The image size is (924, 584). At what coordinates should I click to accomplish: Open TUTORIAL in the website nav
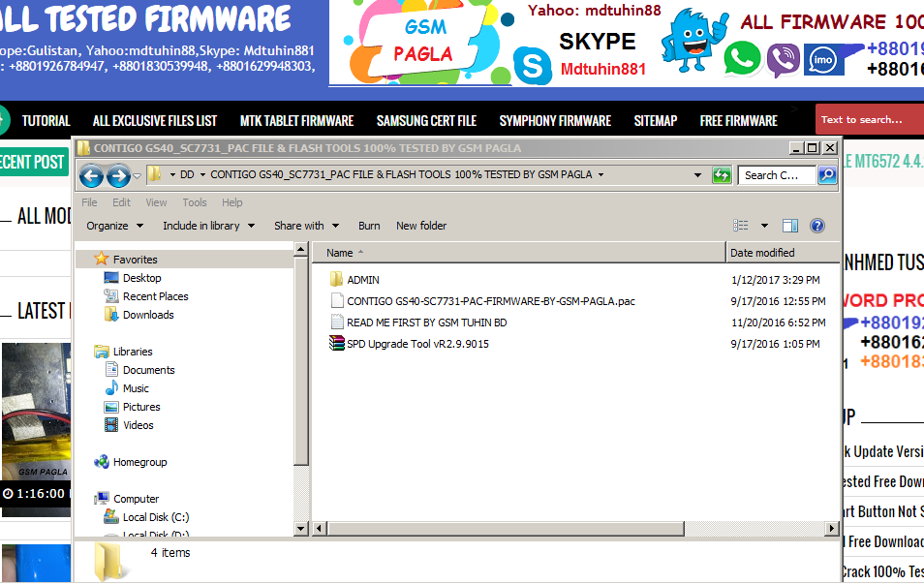pos(46,121)
